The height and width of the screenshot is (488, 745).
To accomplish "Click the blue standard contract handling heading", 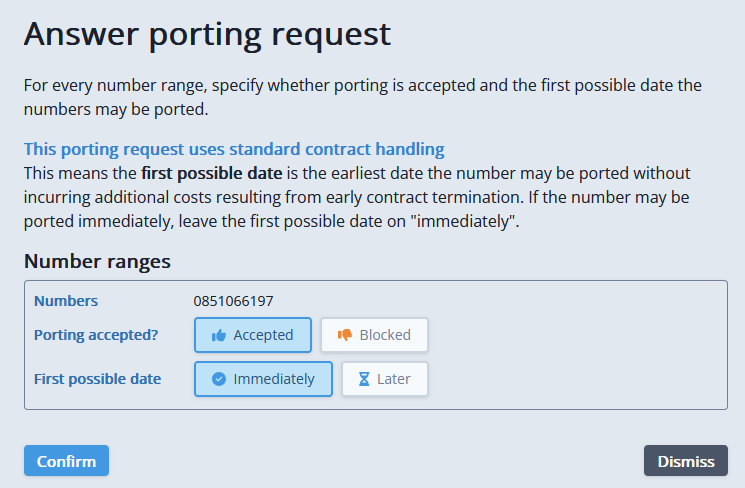I will click(x=234, y=149).
